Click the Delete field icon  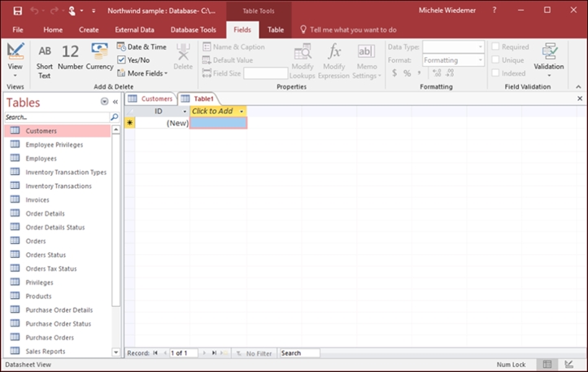[x=183, y=57]
